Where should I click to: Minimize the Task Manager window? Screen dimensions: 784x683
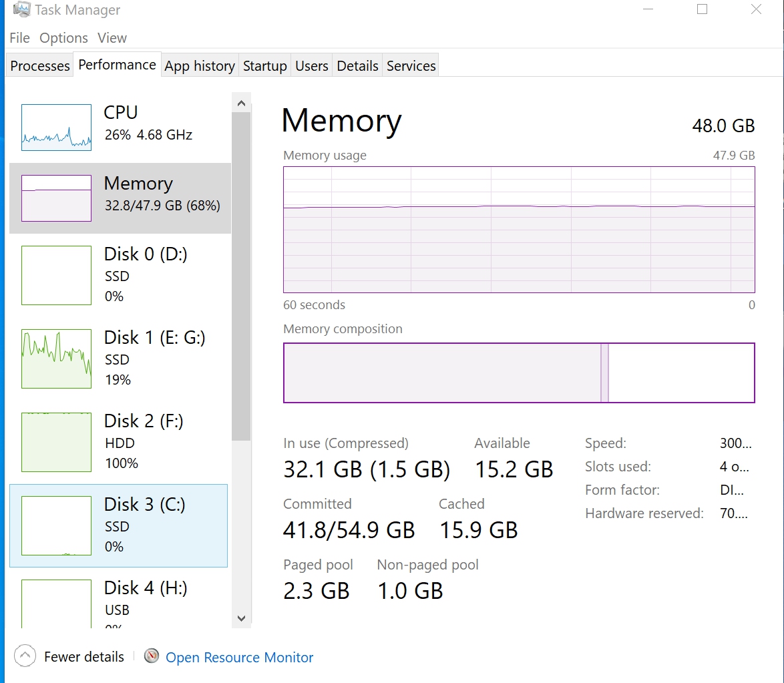648,9
